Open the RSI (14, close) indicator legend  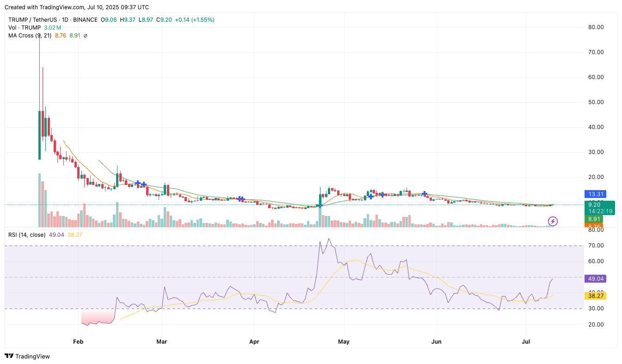(x=27, y=235)
